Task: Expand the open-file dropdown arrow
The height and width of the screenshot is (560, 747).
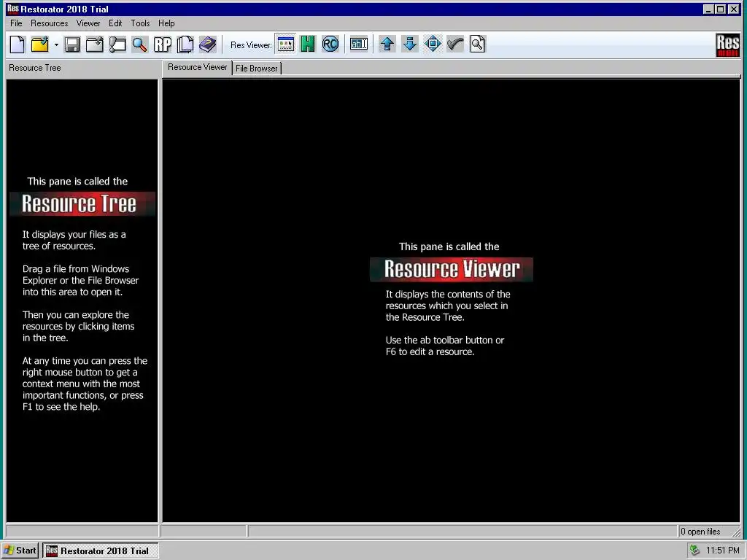Action: click(56, 44)
